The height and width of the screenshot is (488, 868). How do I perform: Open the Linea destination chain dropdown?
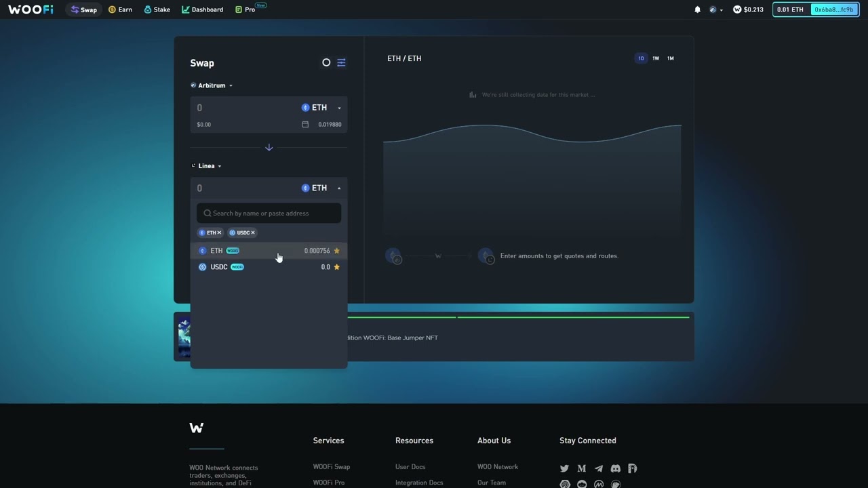coord(206,166)
